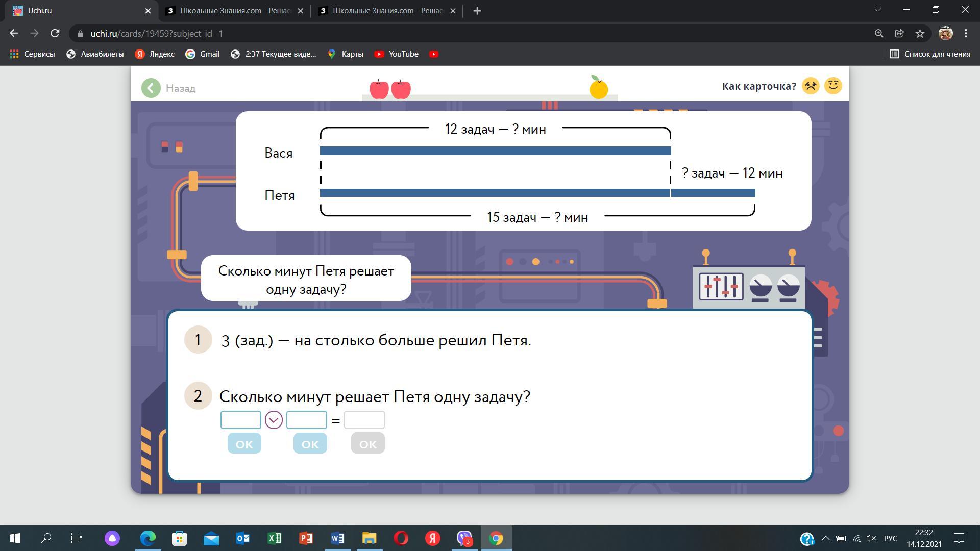Click the first number input field
The height and width of the screenshot is (551, 980).
coord(240,420)
